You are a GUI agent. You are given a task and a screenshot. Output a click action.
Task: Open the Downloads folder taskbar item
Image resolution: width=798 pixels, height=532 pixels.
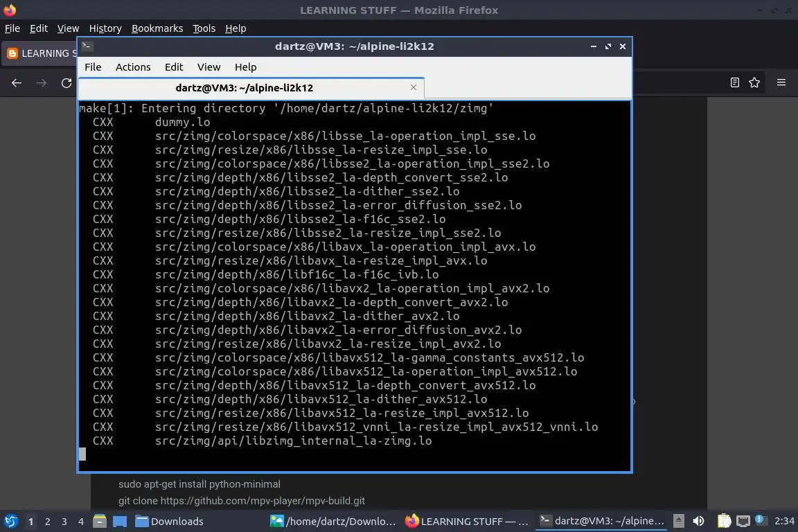click(170, 522)
